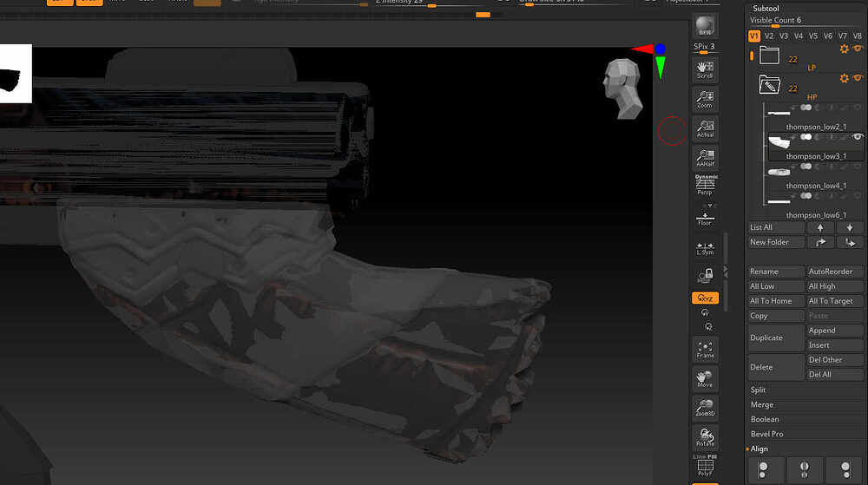Toggle boolean mode icons of thompson_low6_1
Image resolution: width=868 pixels, height=485 pixels.
[x=806, y=195]
